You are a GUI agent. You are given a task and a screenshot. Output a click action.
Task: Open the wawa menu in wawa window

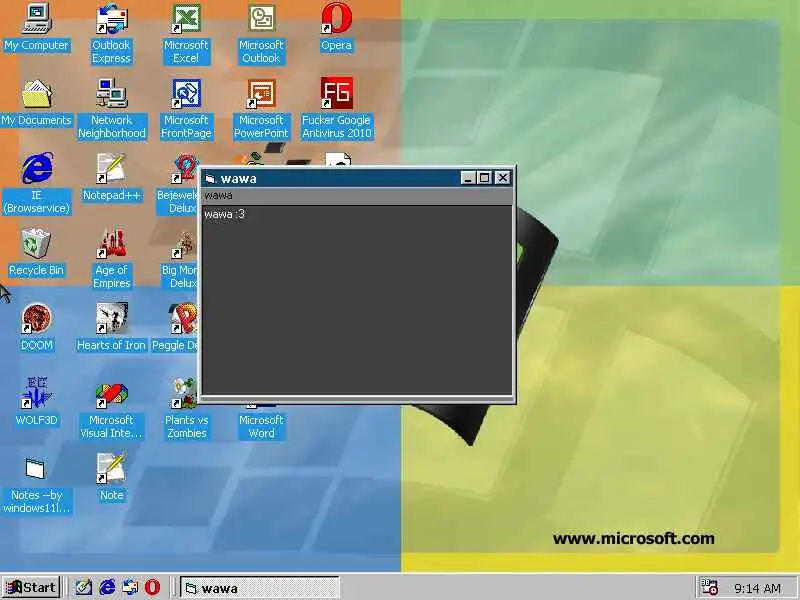pyautogui.click(x=218, y=195)
